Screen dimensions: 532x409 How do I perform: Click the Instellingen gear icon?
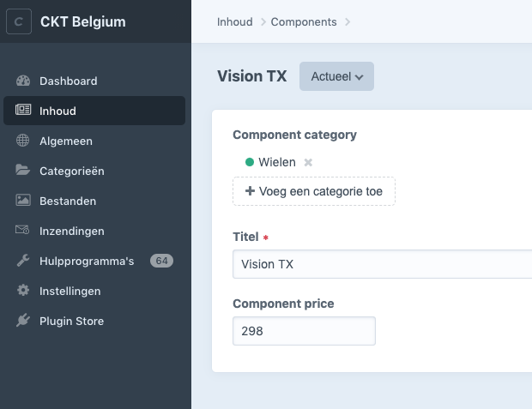(x=23, y=291)
